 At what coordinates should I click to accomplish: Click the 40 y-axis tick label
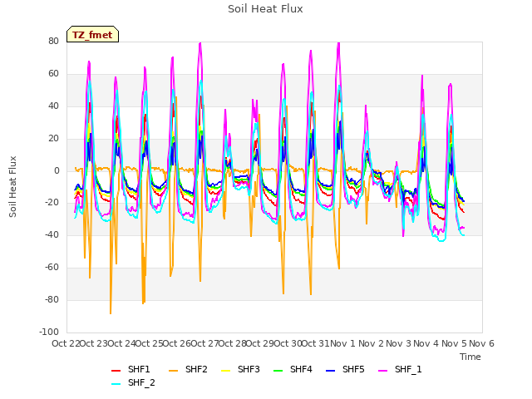click(53, 106)
